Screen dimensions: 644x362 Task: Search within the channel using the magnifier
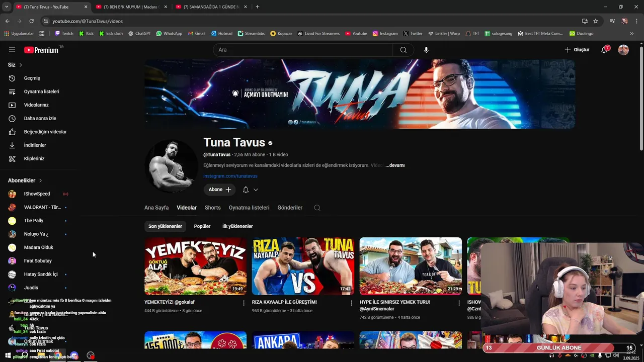(x=317, y=208)
